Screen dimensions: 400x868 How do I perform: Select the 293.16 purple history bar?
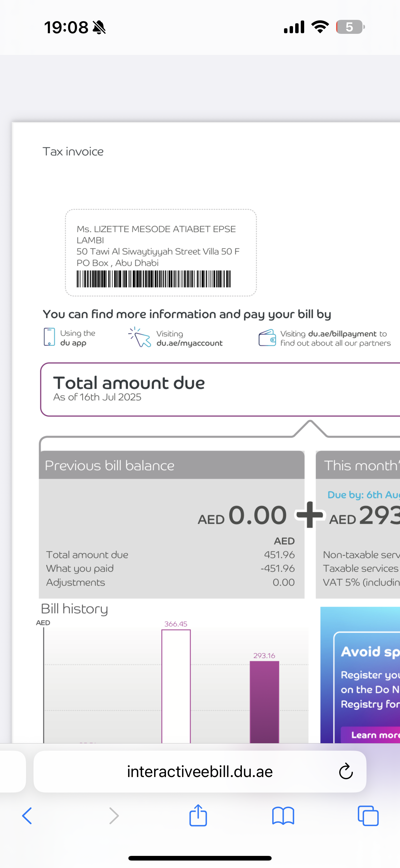pyautogui.click(x=264, y=702)
